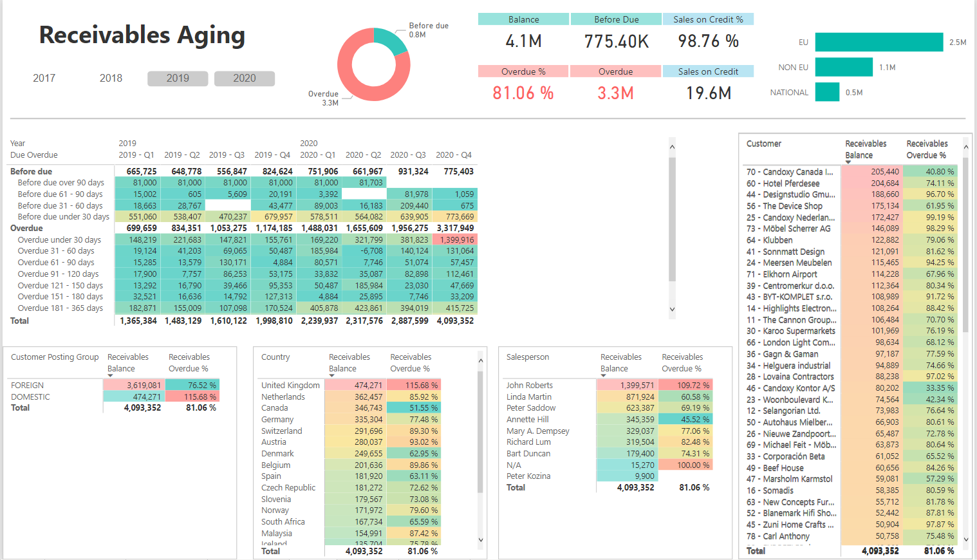Select salesperson John Roberts
This screenshot has width=977, height=560.
(x=530, y=385)
